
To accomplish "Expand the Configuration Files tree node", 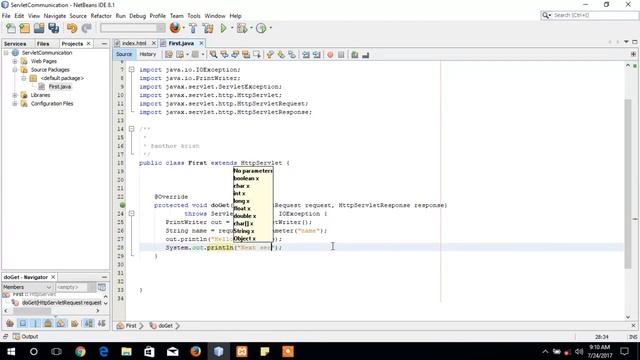I will [15, 104].
